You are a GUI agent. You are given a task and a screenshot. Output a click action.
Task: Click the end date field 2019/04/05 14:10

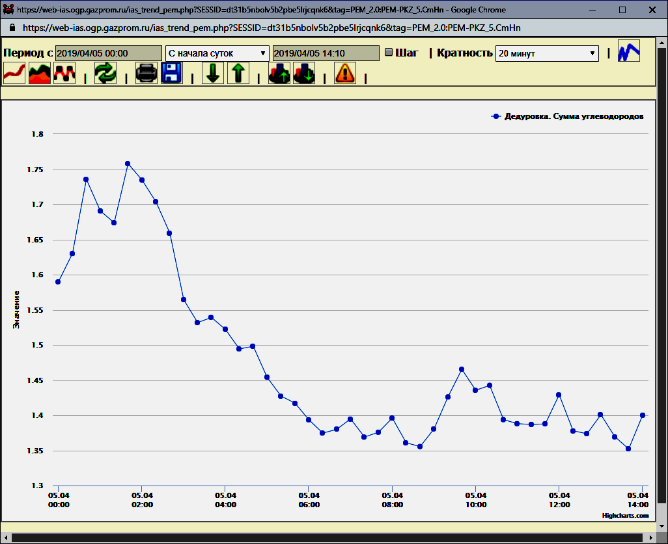(x=326, y=53)
